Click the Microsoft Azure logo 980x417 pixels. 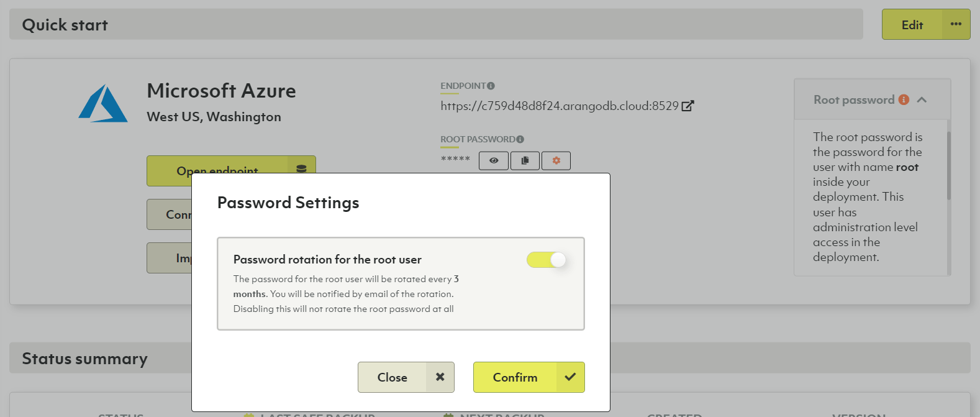click(x=103, y=104)
